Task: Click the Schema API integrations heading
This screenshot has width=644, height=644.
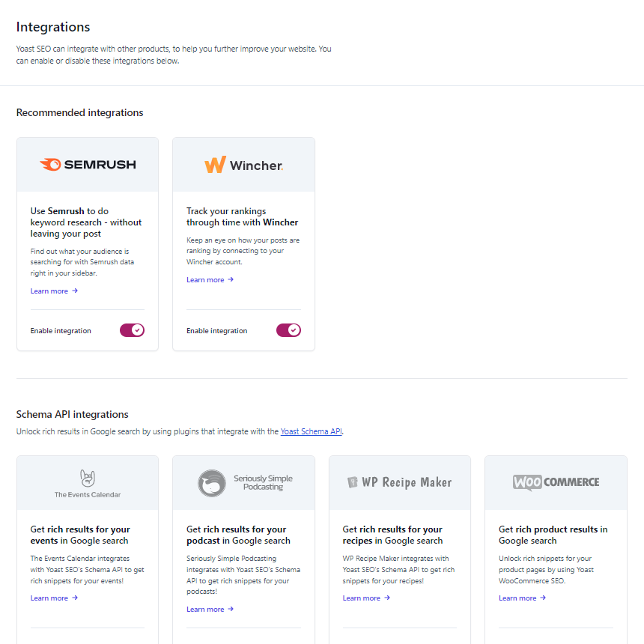Action: coord(73,414)
